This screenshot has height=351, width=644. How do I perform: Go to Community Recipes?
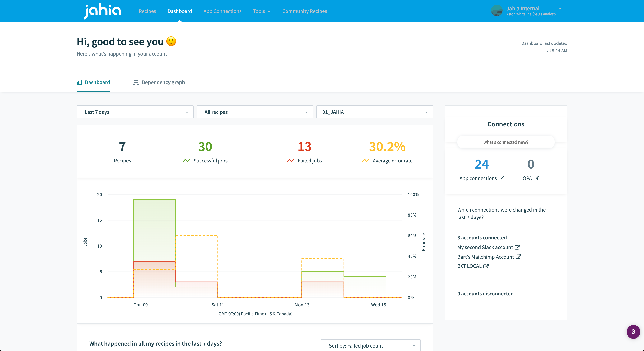point(305,11)
